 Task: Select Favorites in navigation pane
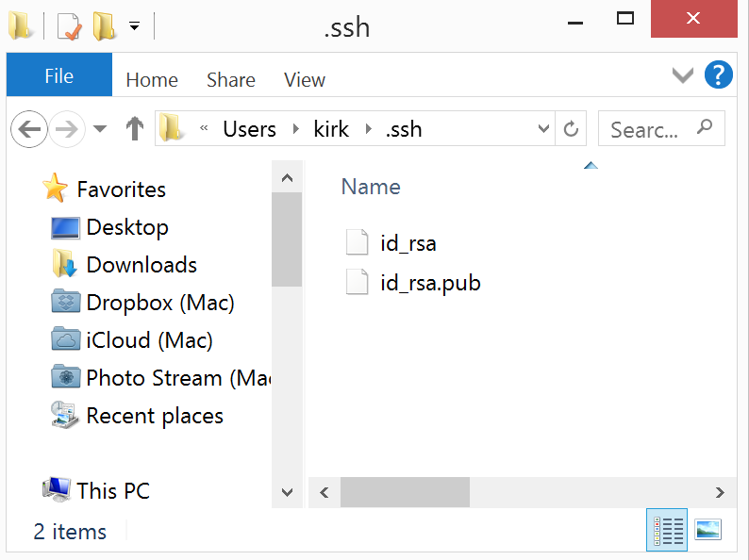click(x=122, y=189)
